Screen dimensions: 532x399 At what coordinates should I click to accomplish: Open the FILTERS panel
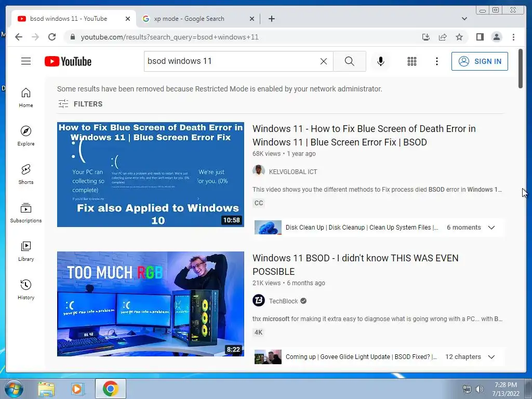coord(80,104)
